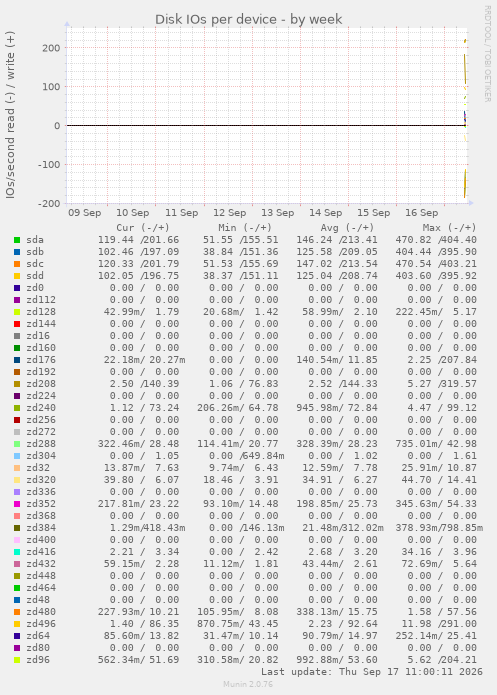Click zd96's Cur value '562.34m/ 51.69'
The image size is (497, 695).
point(138,660)
